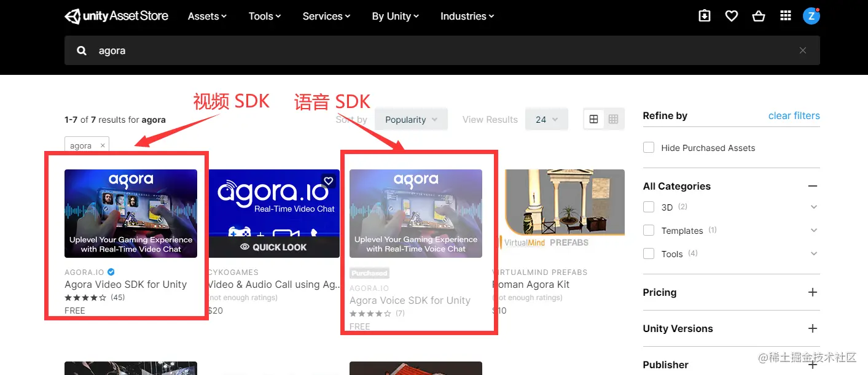Open the Unity apps grid icon
Image resolution: width=868 pixels, height=375 pixels.
coord(786,16)
